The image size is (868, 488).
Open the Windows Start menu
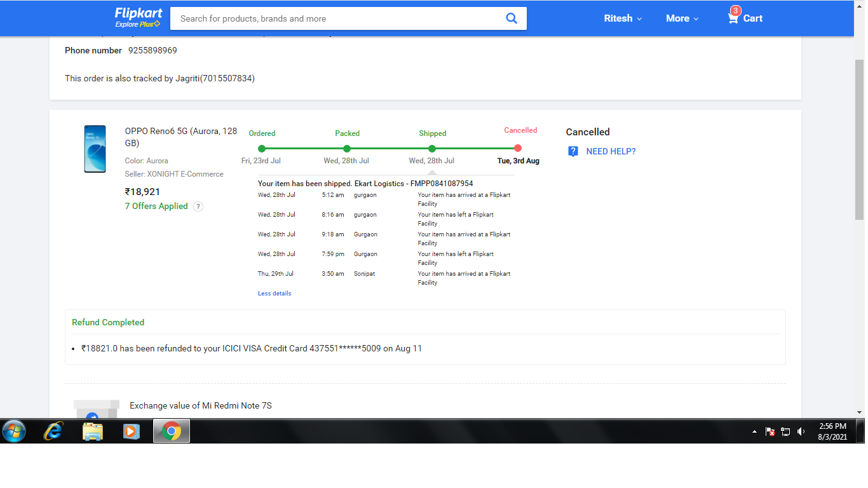point(14,431)
